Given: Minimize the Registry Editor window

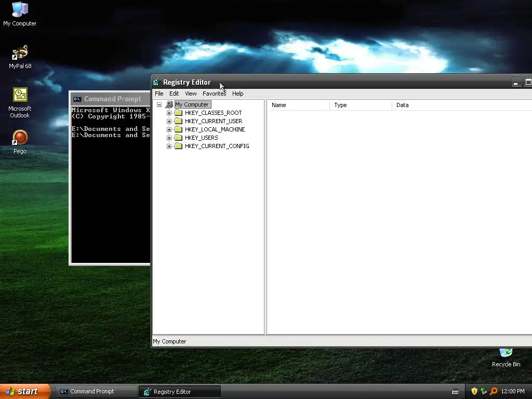Looking at the screenshot, I should coord(516,82).
